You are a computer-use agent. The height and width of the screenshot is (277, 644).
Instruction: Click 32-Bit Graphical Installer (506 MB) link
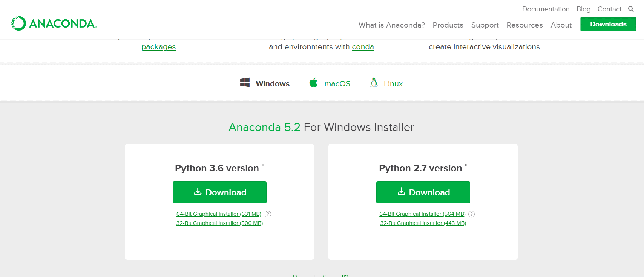click(219, 223)
